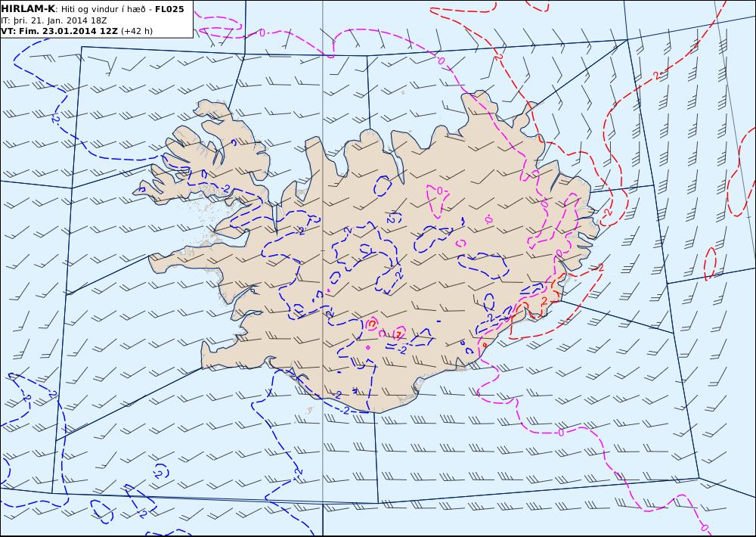Select the FL025 flight level label

pos(169,9)
